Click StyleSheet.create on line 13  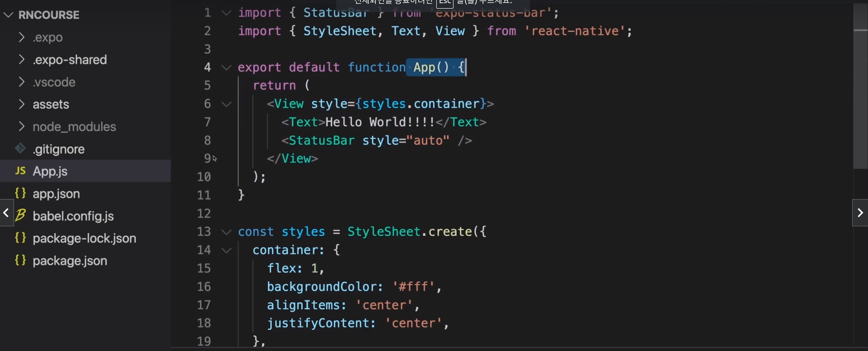[x=410, y=232]
